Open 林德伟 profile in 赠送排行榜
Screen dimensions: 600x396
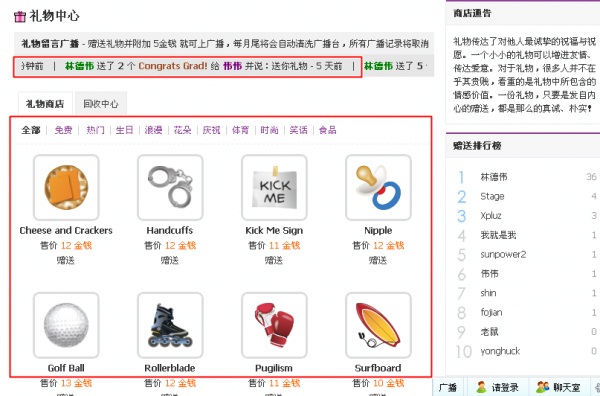point(494,177)
